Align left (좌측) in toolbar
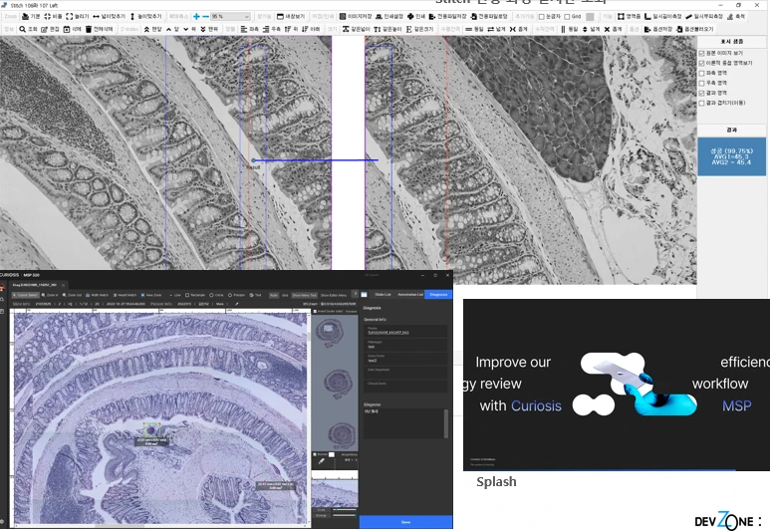Viewport: 770px width, 532px height. (249, 29)
